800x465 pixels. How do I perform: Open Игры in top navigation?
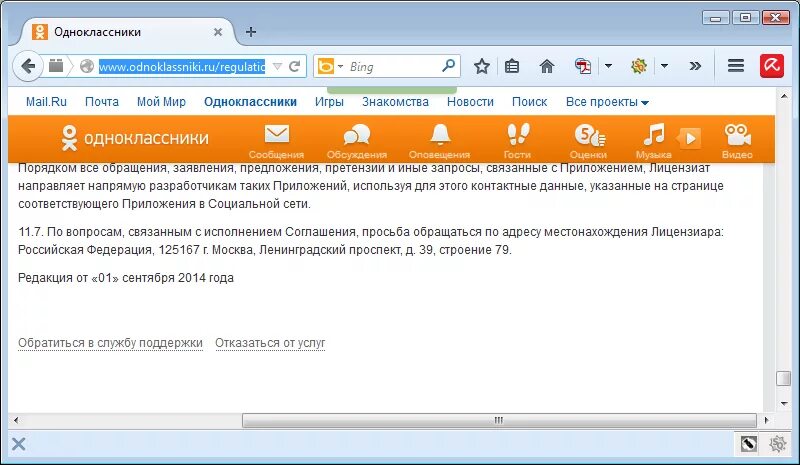pos(329,102)
